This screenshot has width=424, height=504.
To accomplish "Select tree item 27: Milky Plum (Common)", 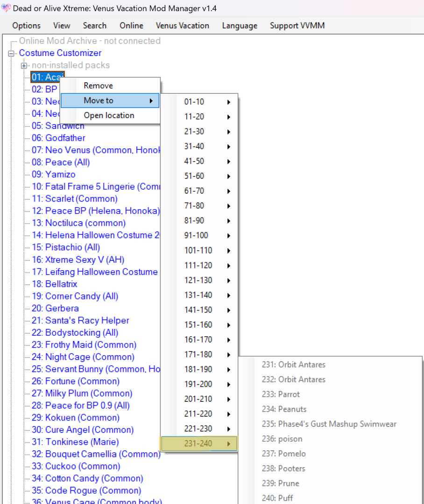I will pos(82,393).
